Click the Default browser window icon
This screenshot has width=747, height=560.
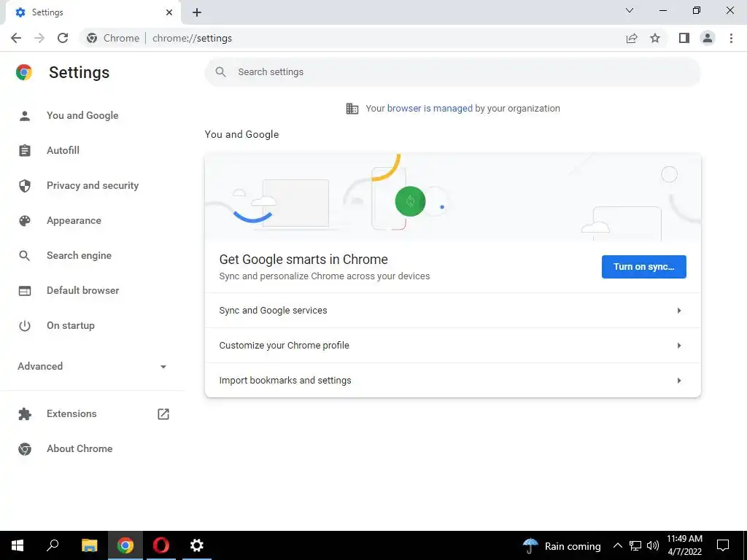(25, 290)
